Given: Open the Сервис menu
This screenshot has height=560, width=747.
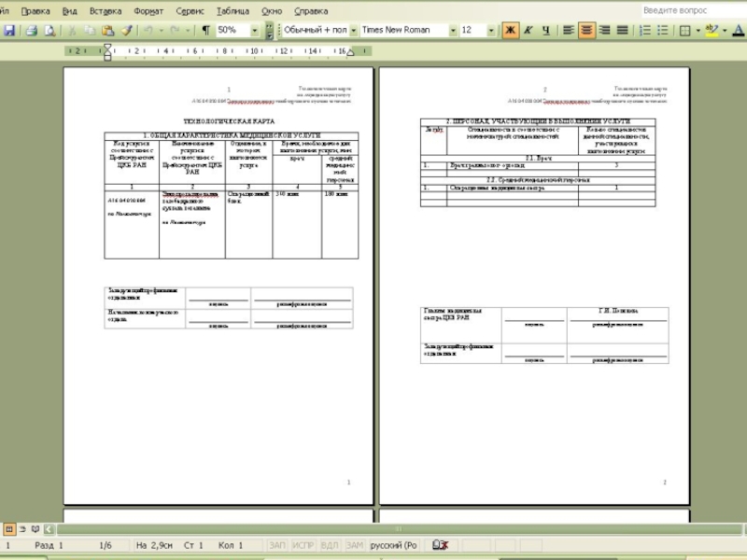Looking at the screenshot, I should [x=190, y=11].
